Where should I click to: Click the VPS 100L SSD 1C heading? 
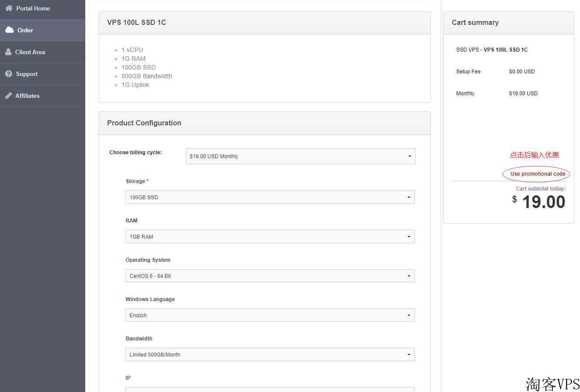pyautogui.click(x=136, y=23)
